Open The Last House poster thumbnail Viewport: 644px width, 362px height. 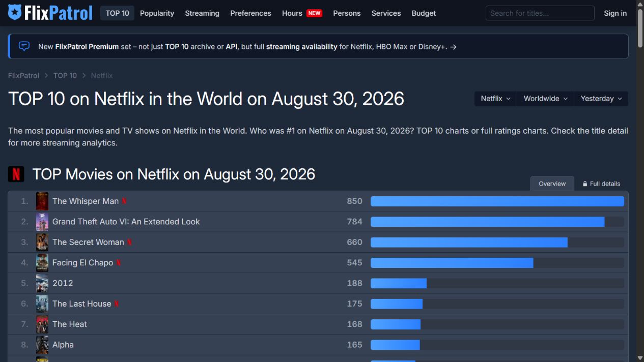click(42, 304)
